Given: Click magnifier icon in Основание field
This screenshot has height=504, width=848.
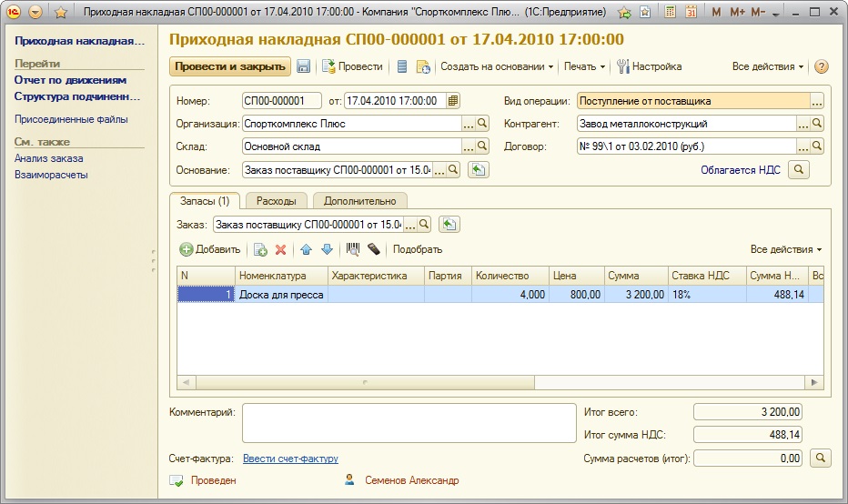Looking at the screenshot, I should 453,170.
